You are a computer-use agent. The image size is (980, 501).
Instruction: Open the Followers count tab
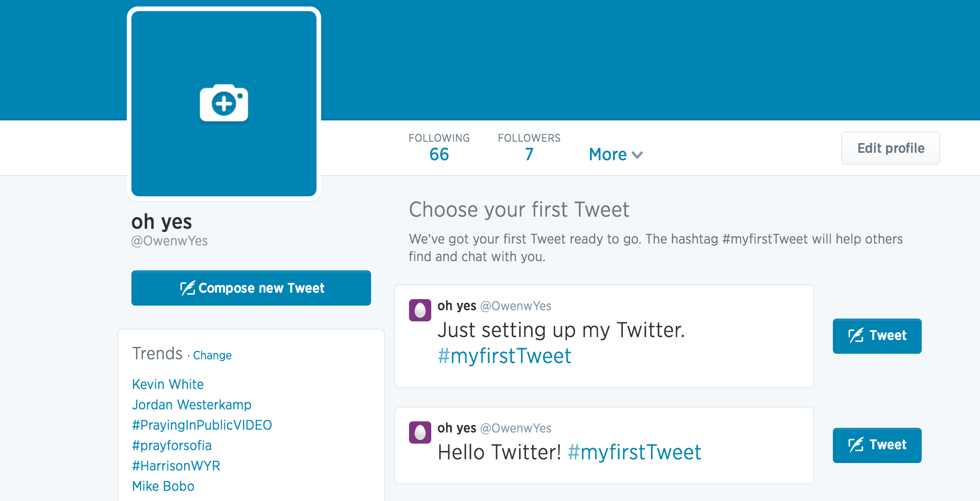pos(529,148)
